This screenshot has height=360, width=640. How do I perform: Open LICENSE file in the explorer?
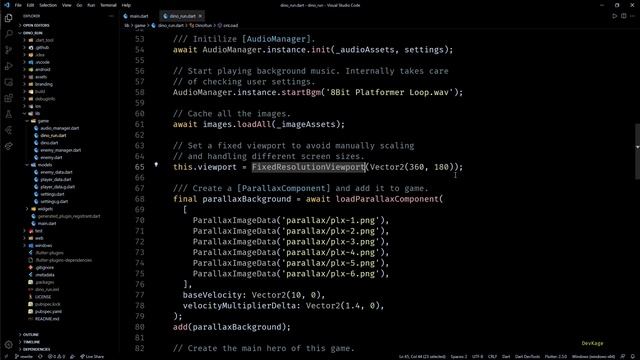tap(43, 297)
